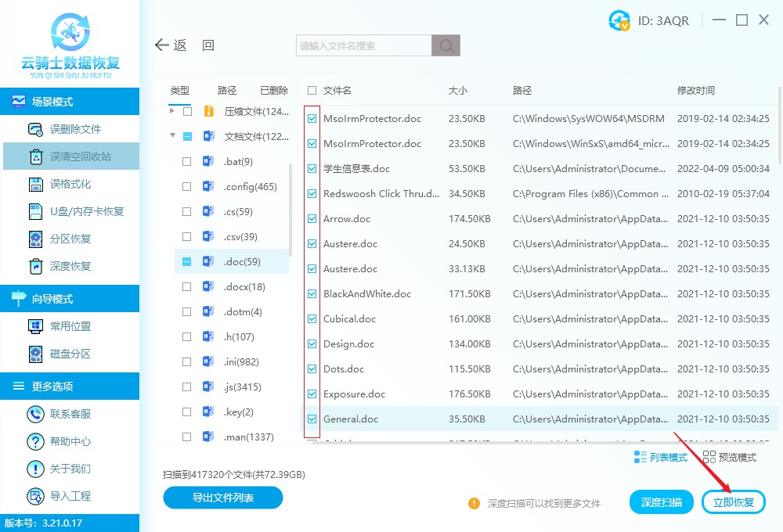Open the U盘/内存卡恢复 card icon
Viewport: 783px width, 532px height.
(x=35, y=211)
